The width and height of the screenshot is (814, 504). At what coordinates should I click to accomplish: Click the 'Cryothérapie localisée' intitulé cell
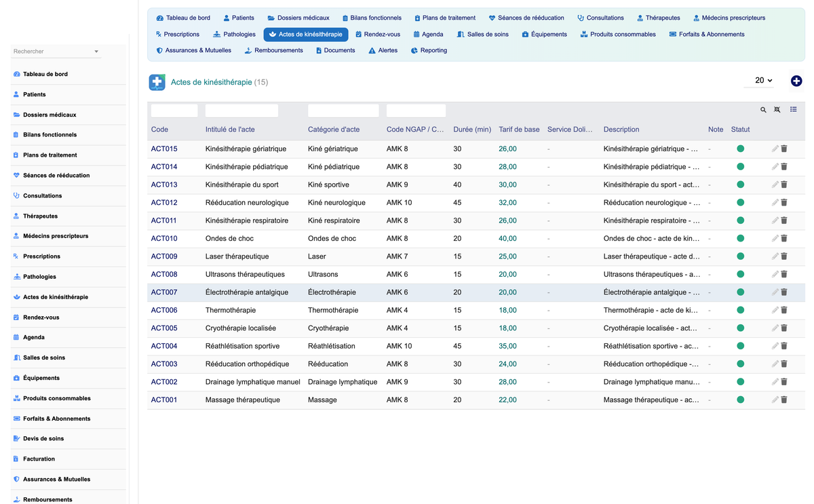[x=241, y=328]
